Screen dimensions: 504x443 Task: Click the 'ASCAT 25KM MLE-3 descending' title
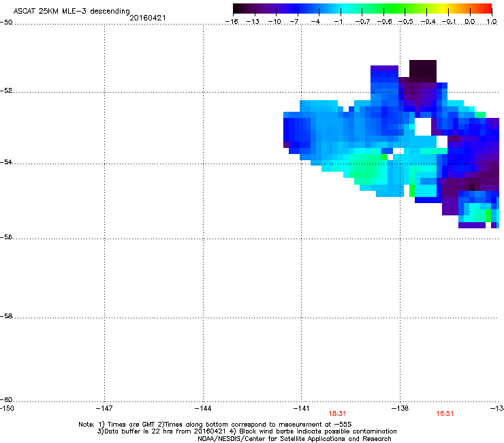72,11
